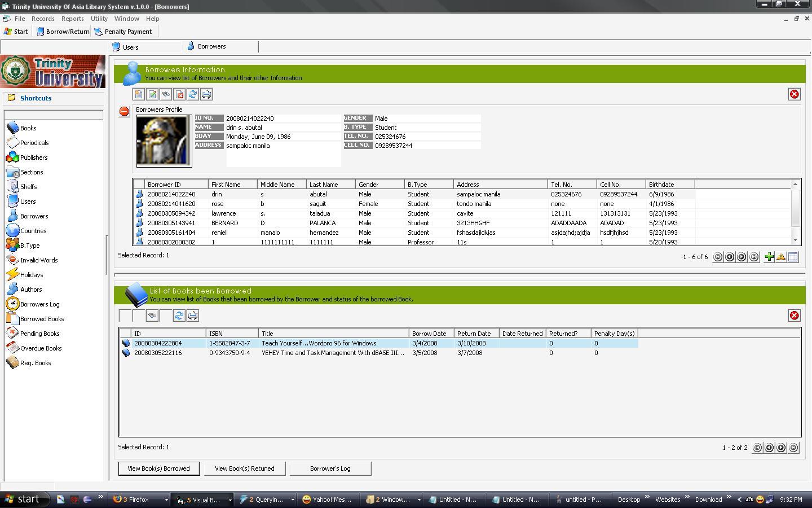Open Overdue Books shortcut
812x508 pixels.
coord(41,348)
